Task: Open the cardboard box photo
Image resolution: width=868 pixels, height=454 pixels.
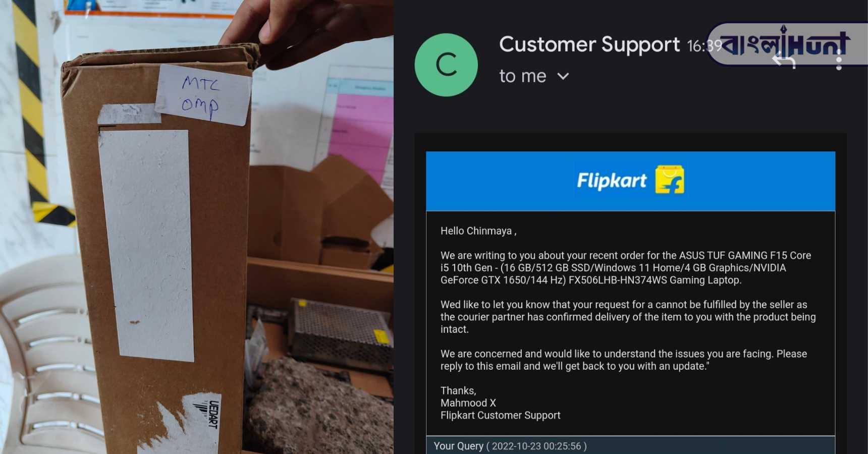Action: point(197,227)
